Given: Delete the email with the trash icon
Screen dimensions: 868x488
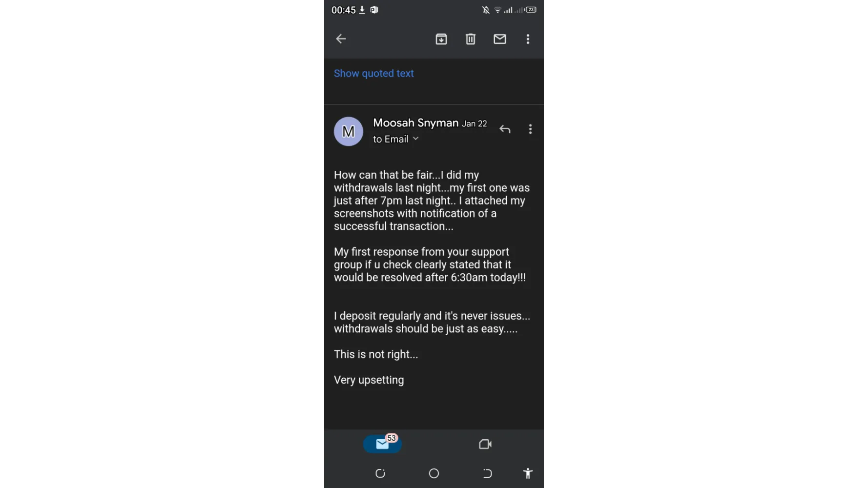Looking at the screenshot, I should [x=471, y=39].
